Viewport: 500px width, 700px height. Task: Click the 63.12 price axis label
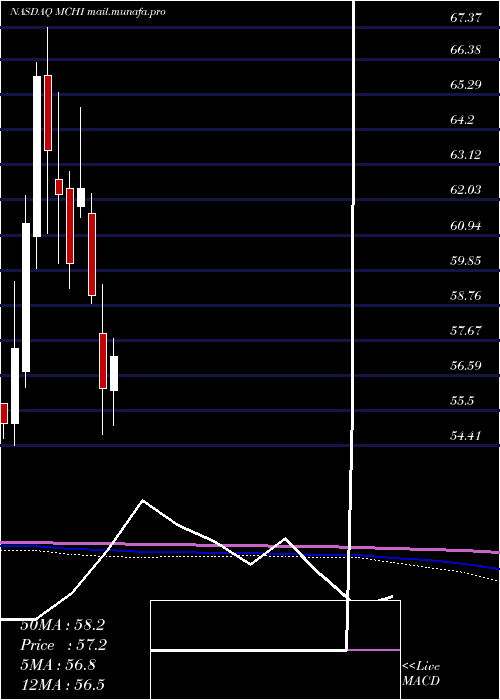[466, 155]
